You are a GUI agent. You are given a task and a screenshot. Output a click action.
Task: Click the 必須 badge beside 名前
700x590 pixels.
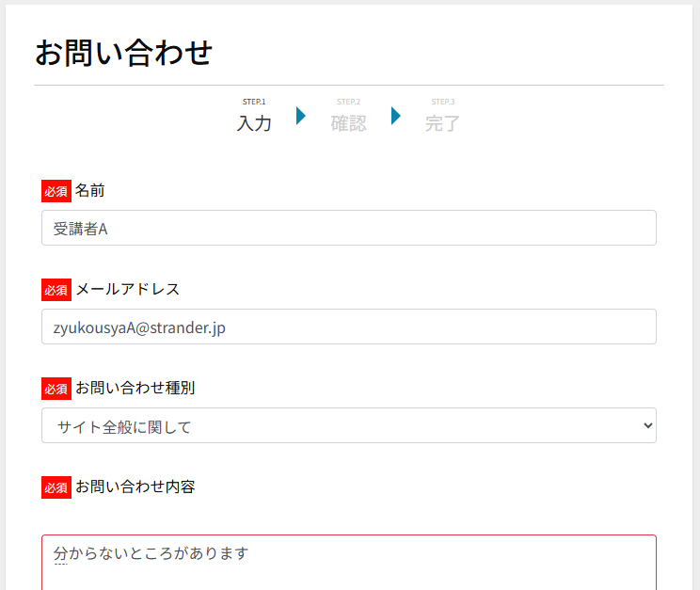coord(56,191)
